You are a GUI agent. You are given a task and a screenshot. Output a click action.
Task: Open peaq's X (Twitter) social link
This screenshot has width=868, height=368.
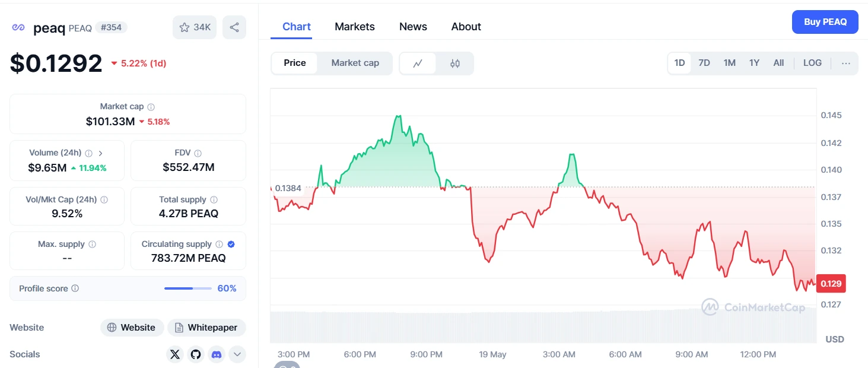click(174, 354)
